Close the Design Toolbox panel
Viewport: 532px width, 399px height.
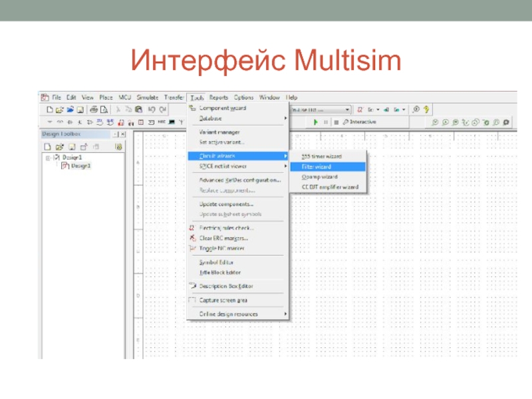[121, 134]
